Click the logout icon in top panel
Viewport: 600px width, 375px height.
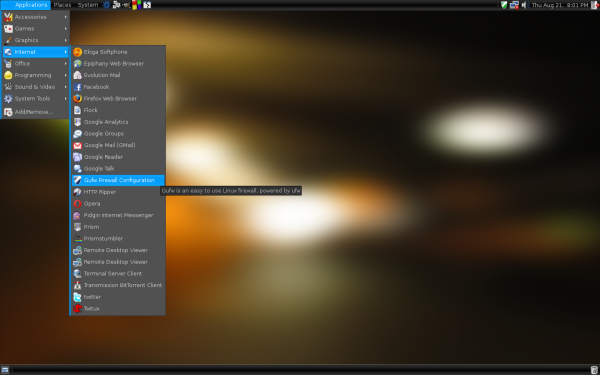[596, 5]
